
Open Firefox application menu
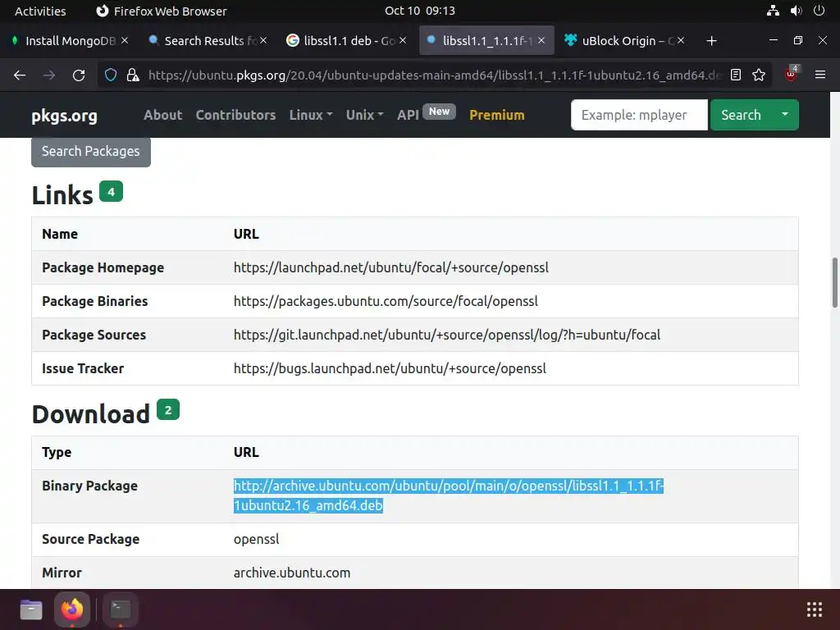point(820,75)
